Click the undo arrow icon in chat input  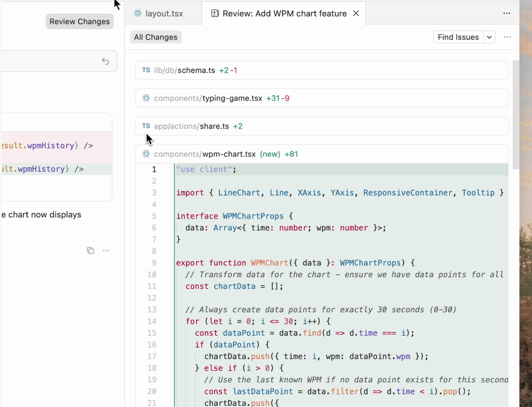[x=106, y=61]
